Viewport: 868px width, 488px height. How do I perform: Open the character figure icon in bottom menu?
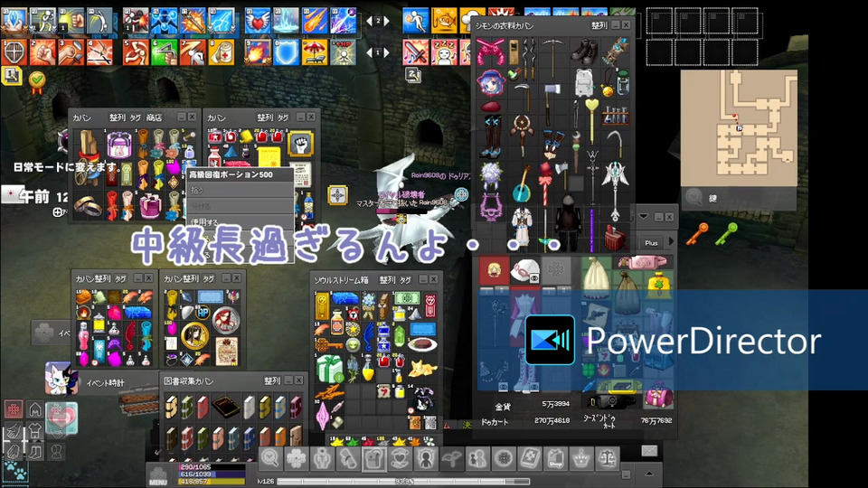tap(322, 459)
